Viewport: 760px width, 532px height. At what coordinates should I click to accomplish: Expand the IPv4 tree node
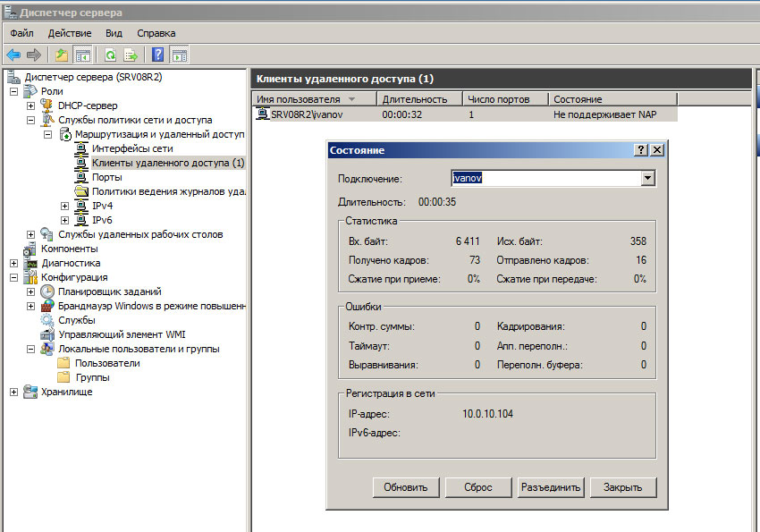(x=64, y=206)
